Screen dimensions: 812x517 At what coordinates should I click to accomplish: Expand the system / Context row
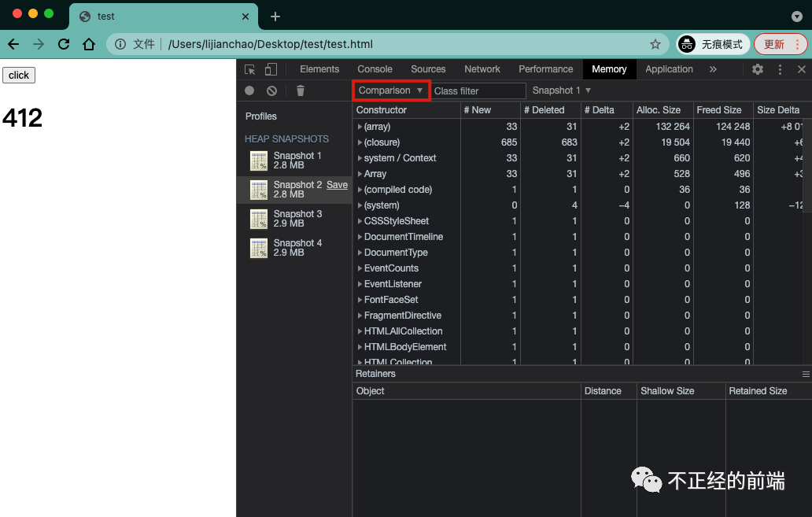(x=360, y=158)
